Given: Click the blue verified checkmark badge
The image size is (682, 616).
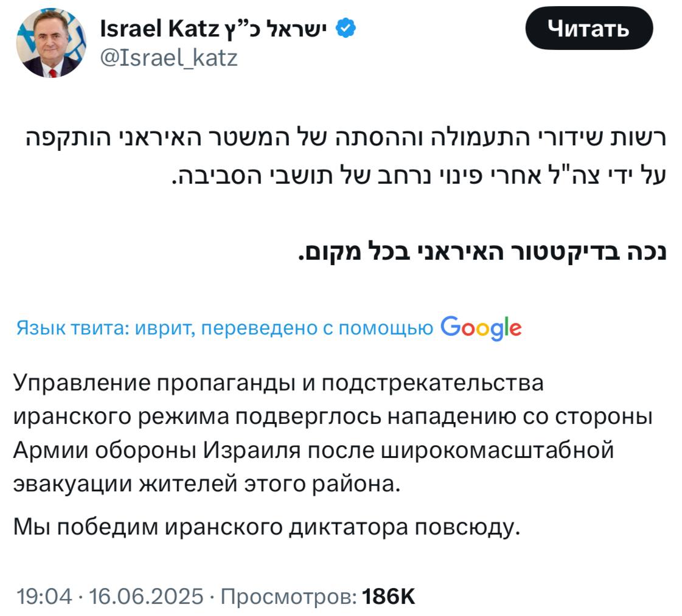Looking at the screenshot, I should point(346,28).
